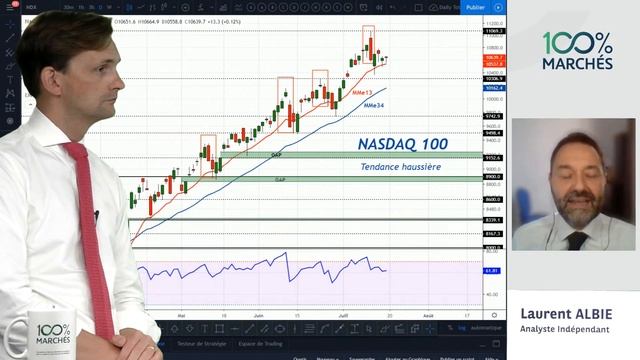This screenshot has height=360, width=640.
Task: Select the cross tool at end of bottom toolbar
Action: coord(430,329)
